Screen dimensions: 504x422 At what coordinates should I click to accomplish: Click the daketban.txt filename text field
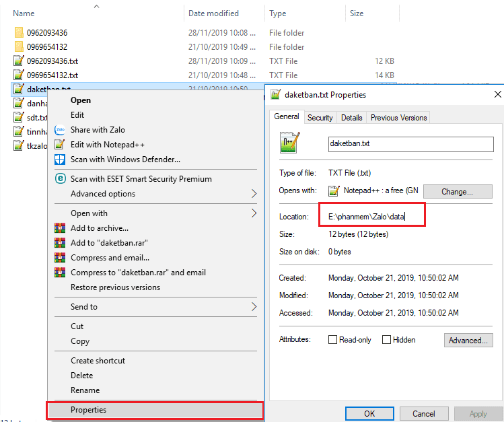click(410, 143)
